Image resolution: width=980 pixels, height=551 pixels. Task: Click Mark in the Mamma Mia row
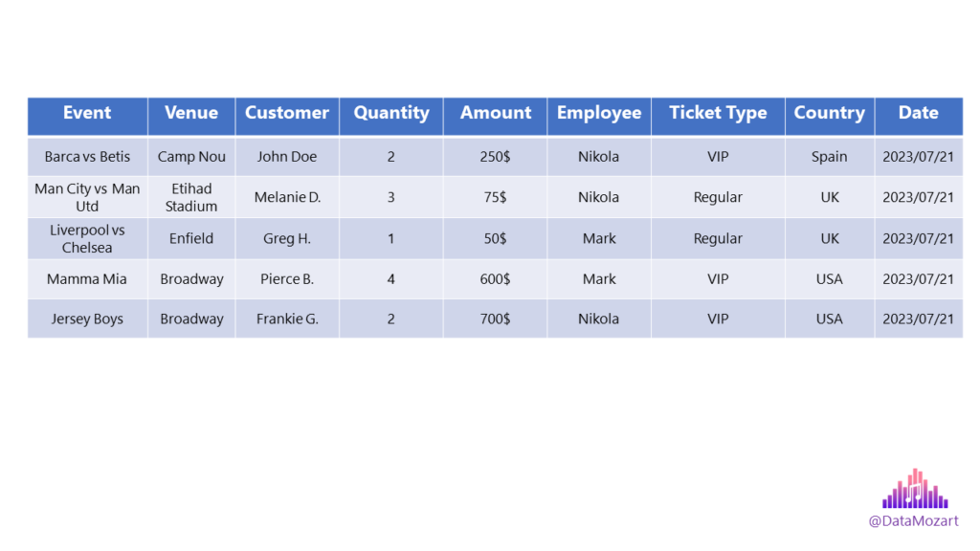click(x=599, y=279)
